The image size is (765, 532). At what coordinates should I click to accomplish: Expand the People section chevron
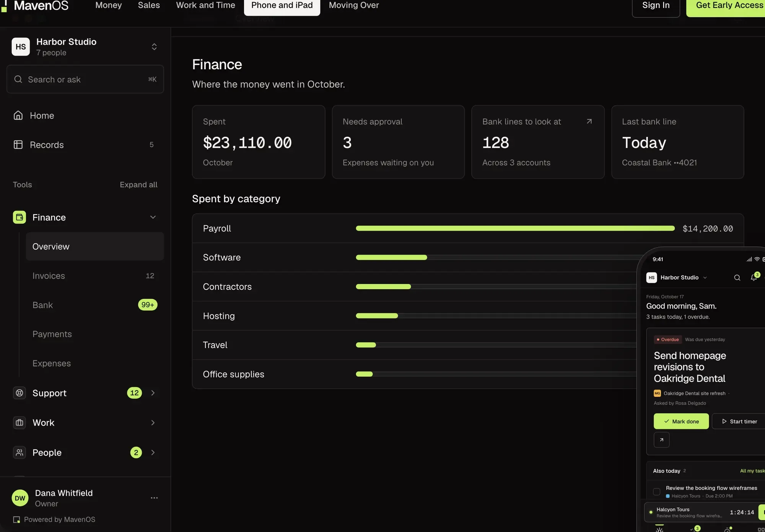pyautogui.click(x=153, y=452)
